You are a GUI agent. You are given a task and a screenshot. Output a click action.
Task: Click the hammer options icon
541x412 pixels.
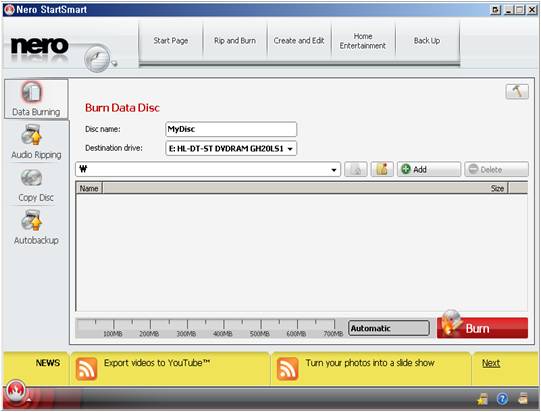pyautogui.click(x=517, y=91)
